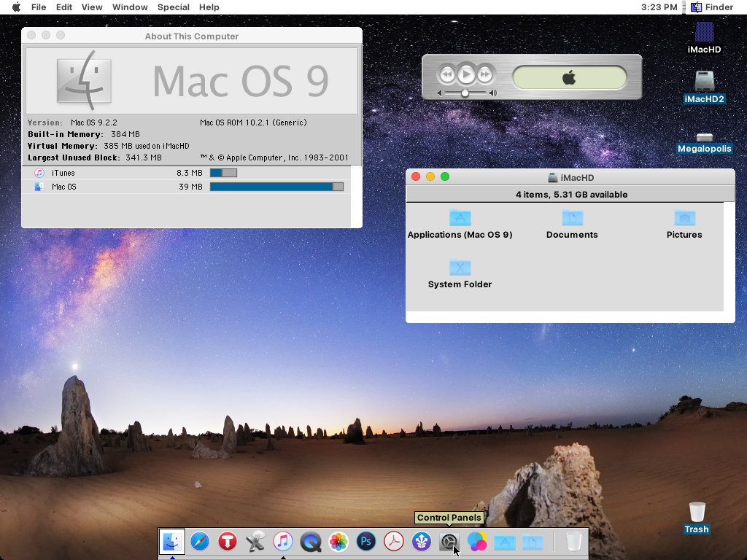Click the Virtual Memory '385 MB used on iMacHD' text
Viewport: 747px width, 560px height.
(x=146, y=146)
